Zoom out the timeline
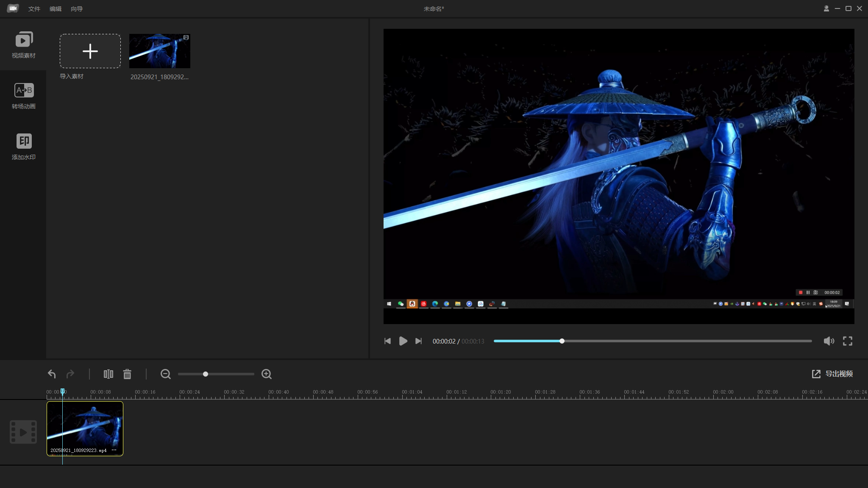 click(166, 374)
